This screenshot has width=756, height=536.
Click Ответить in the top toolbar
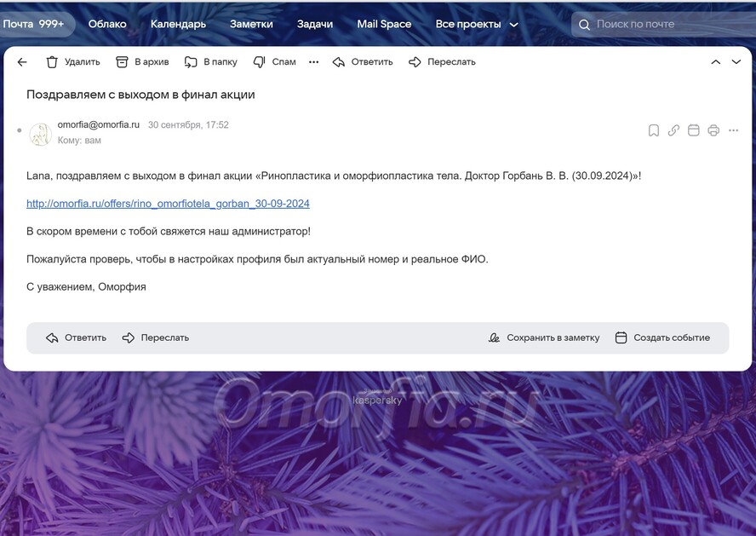click(x=363, y=61)
